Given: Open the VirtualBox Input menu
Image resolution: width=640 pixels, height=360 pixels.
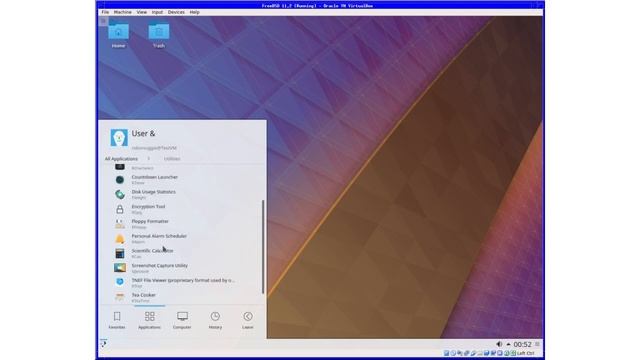Looking at the screenshot, I should pos(157,12).
